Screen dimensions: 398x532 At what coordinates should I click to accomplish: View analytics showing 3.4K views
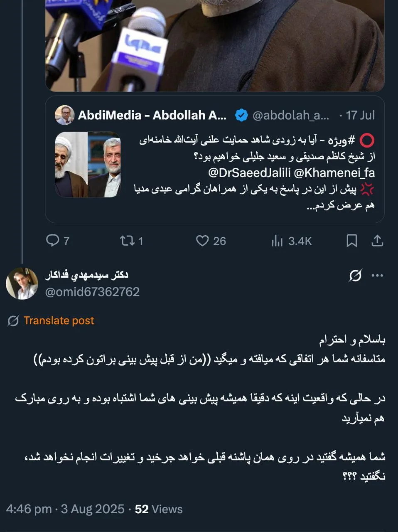(278, 241)
